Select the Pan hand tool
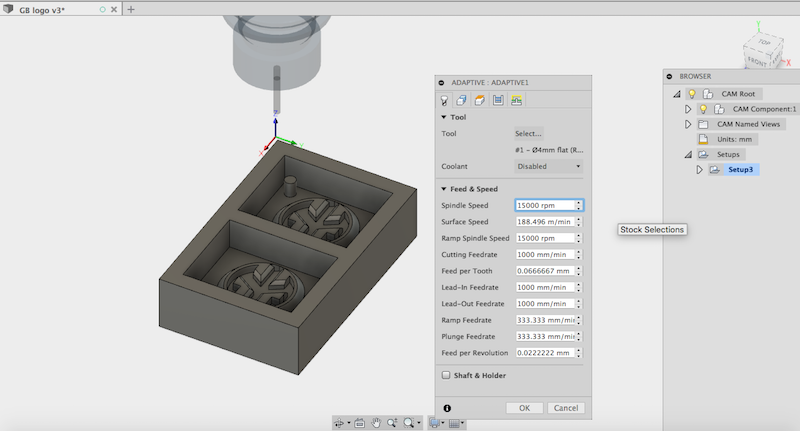Viewport: 800px width, 431px height. (x=376, y=423)
